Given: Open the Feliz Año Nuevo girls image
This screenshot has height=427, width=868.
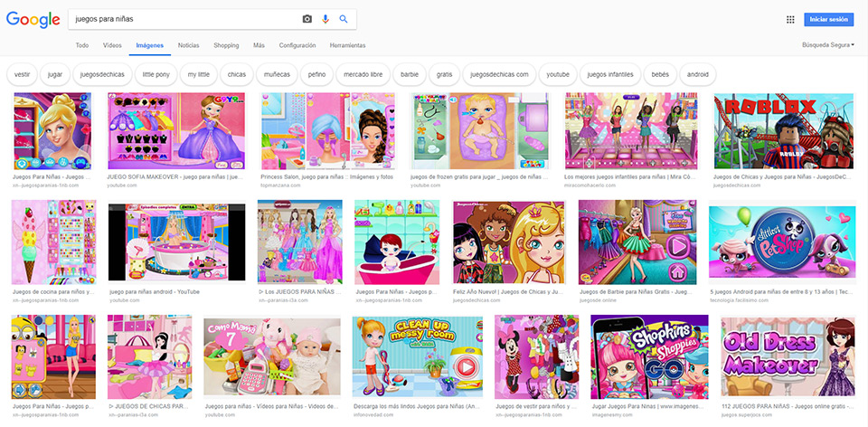Looking at the screenshot, I should coord(509,242).
